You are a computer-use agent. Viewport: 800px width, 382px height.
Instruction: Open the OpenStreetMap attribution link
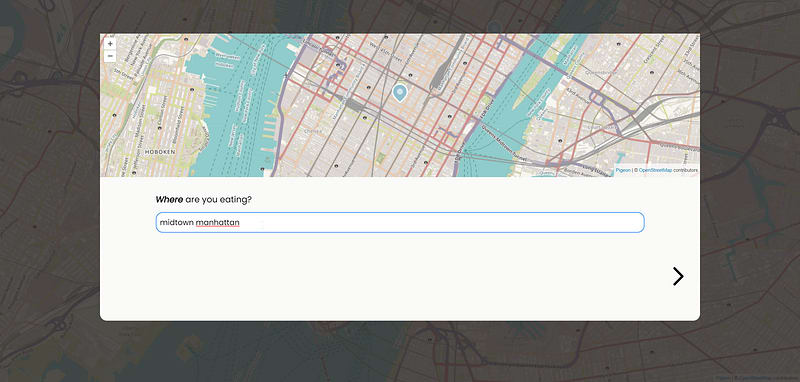point(655,170)
